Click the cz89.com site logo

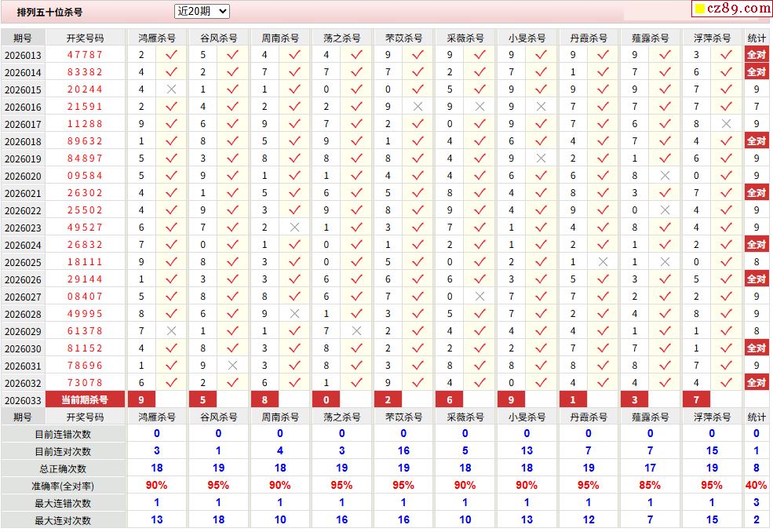pyautogui.click(x=731, y=9)
